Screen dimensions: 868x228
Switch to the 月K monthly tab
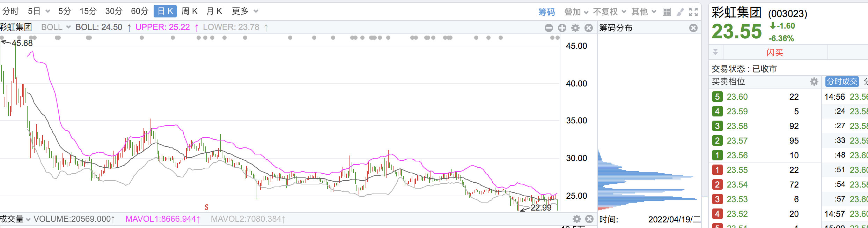pos(214,11)
